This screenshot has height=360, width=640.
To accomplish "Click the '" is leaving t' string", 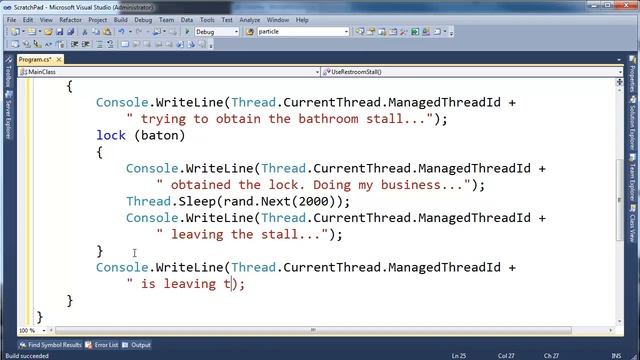I will click(x=179, y=284).
